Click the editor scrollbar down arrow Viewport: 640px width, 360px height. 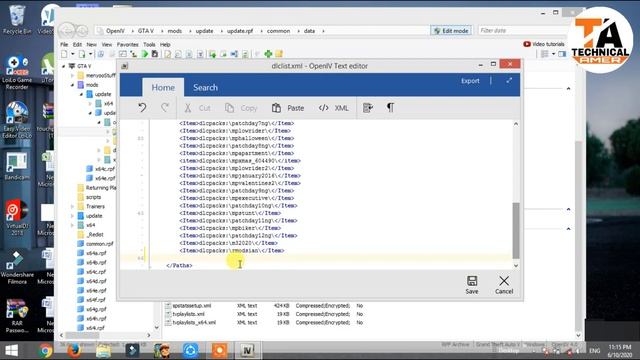click(x=516, y=266)
